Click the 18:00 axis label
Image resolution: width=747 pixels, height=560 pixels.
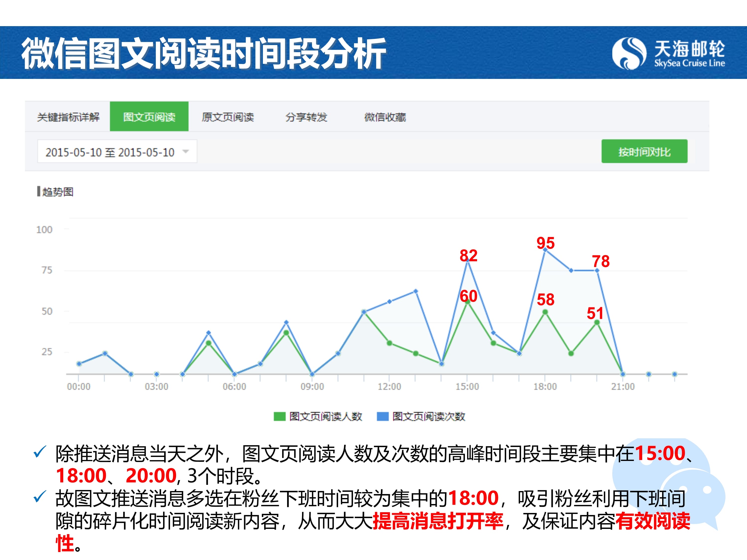point(545,387)
